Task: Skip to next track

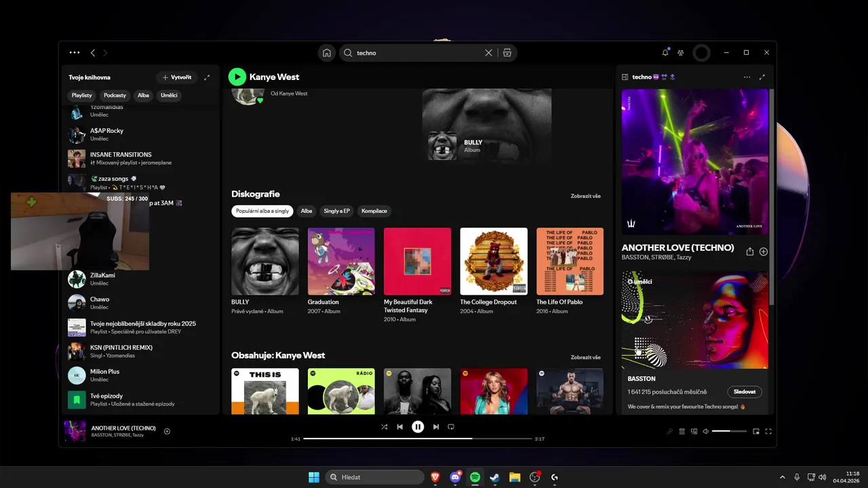Action: point(436,427)
